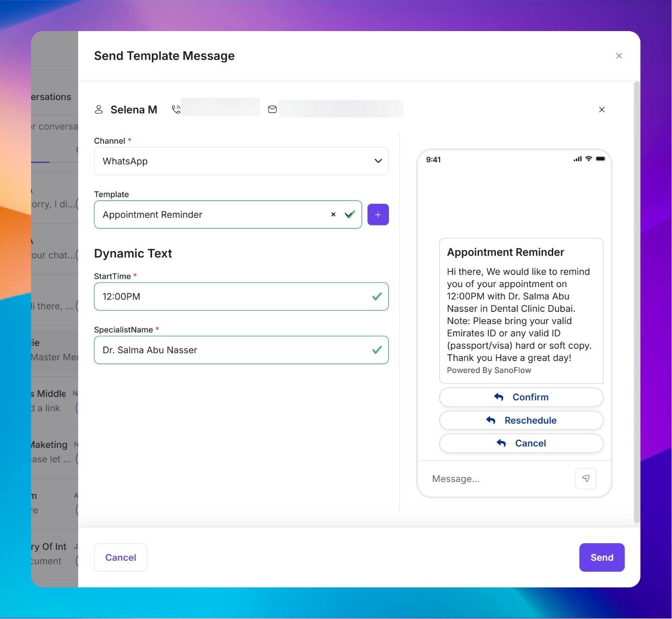Viewport: 672px width, 619px height.
Task: Click the dialog's vertical scrollbar
Action: click(x=637, y=301)
